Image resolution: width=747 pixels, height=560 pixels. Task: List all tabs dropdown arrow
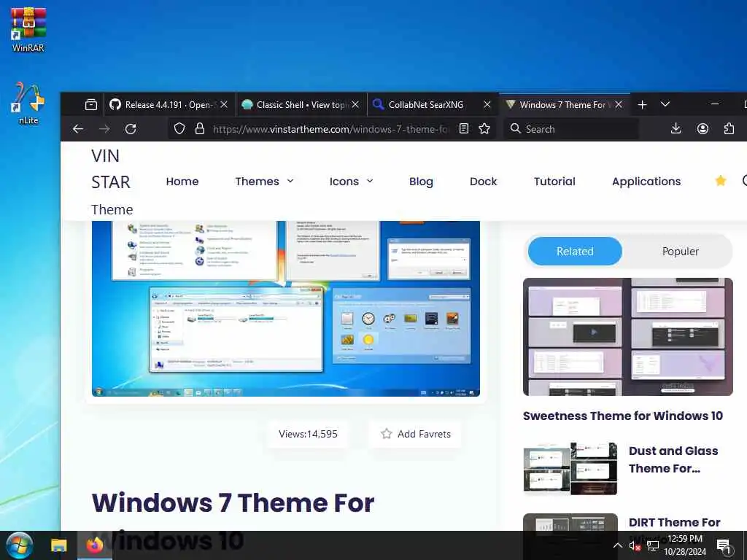(x=665, y=104)
